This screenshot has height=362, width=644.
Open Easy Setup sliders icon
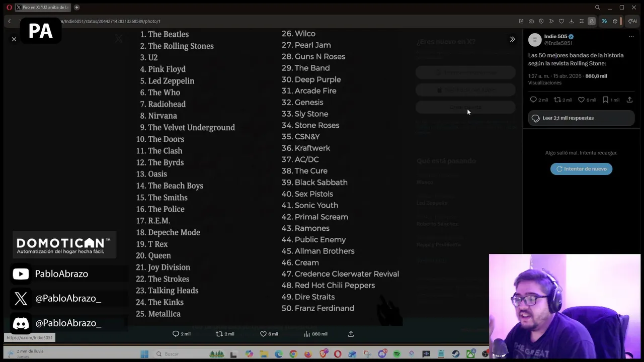582,21
